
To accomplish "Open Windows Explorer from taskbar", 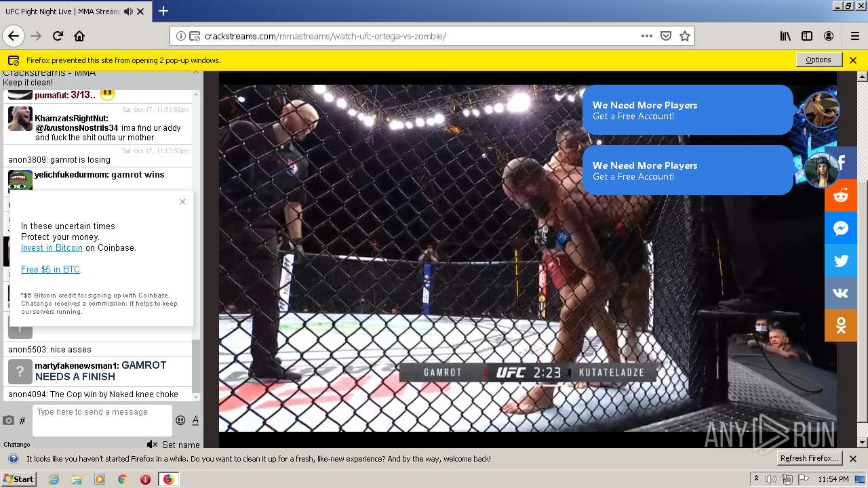I will tap(77, 479).
